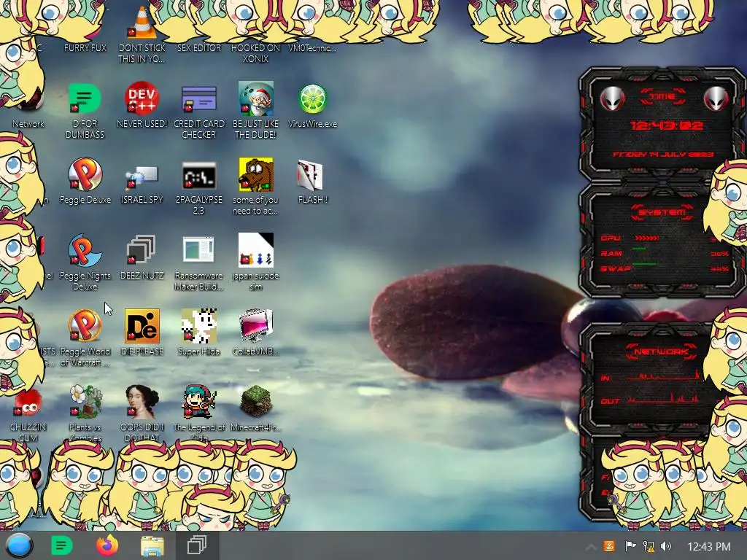Screen dimensions: 747x560
Task: Click the NETWORK widget header
Action: tap(661, 352)
